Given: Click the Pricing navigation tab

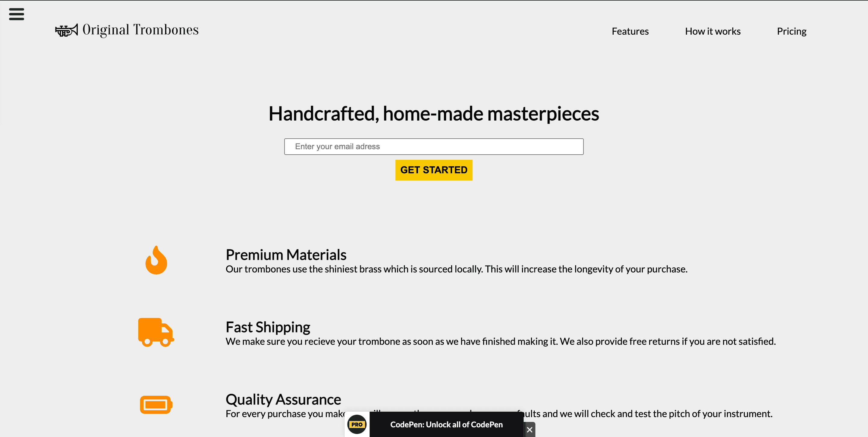Looking at the screenshot, I should pyautogui.click(x=792, y=31).
